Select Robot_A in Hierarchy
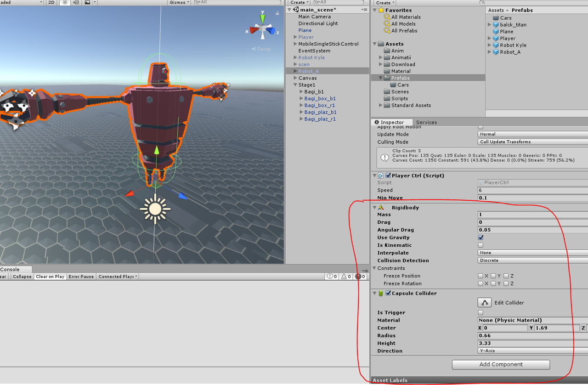The image size is (588, 385). coord(308,71)
